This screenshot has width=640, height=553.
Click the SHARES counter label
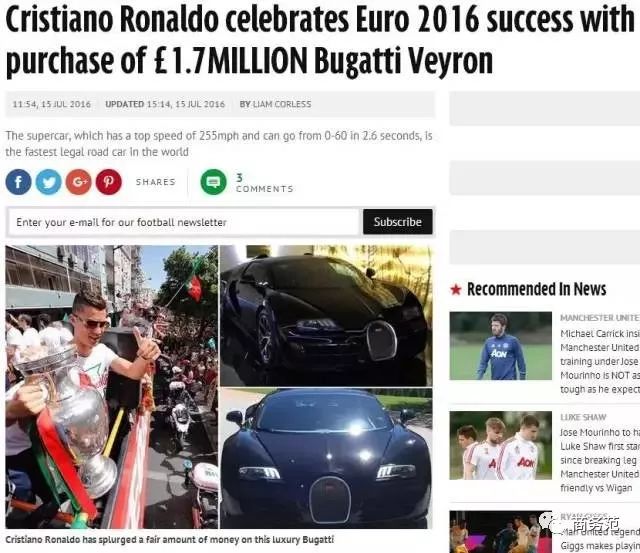(x=156, y=182)
